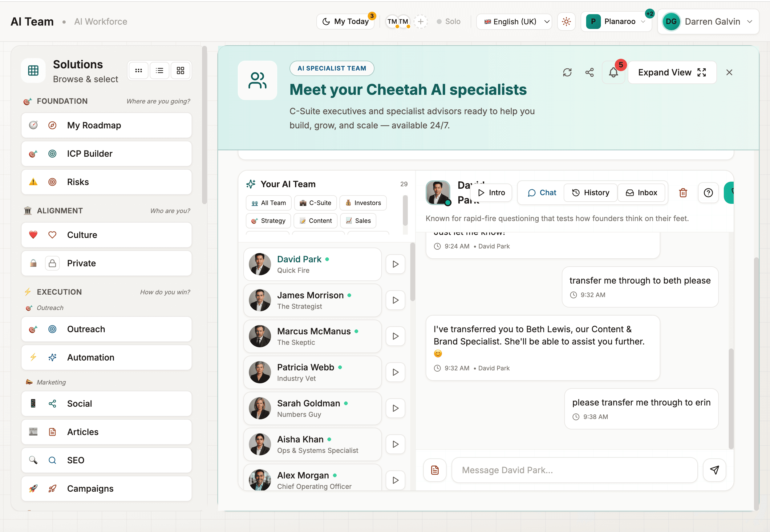The image size is (770, 532).
Task: Switch to the History tab
Action: 590,193
